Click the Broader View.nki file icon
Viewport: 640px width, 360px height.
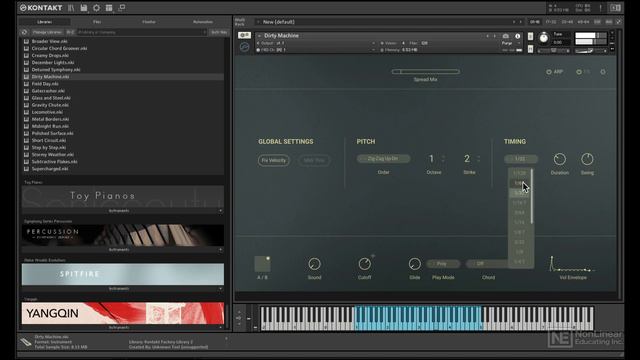coord(27,41)
